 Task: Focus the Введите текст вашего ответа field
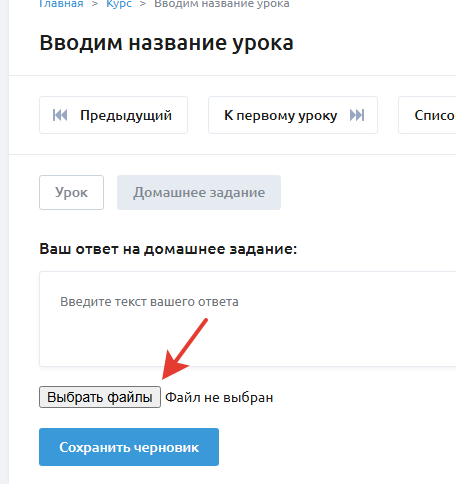click(x=248, y=319)
